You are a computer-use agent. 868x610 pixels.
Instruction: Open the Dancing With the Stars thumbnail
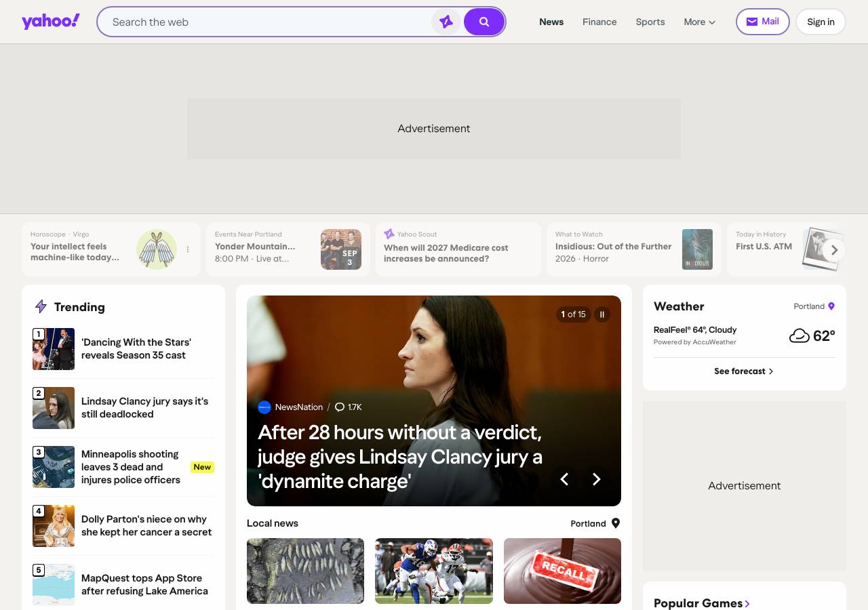click(x=54, y=349)
